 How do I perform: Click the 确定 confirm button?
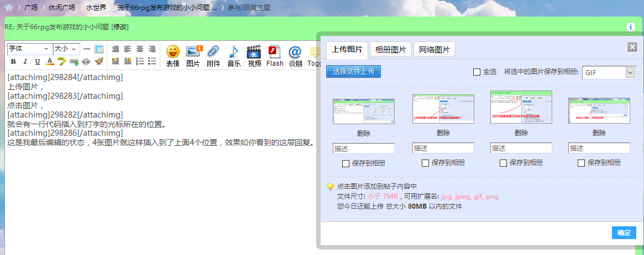tap(624, 232)
